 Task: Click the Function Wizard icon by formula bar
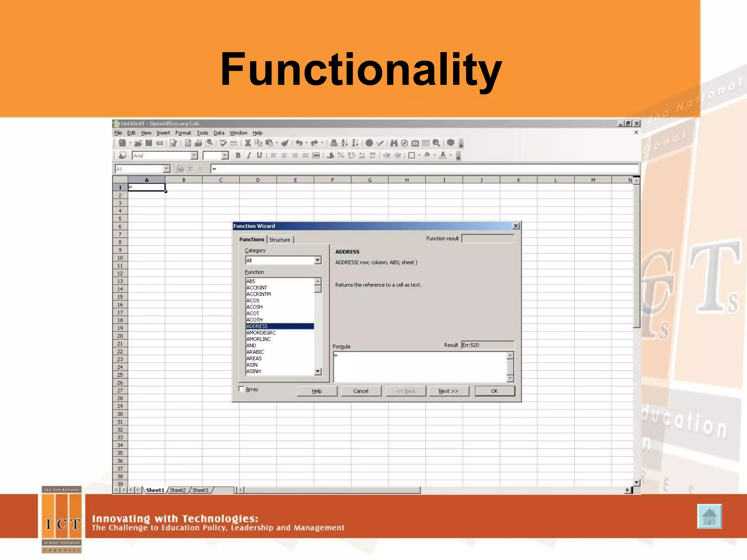pos(180,169)
